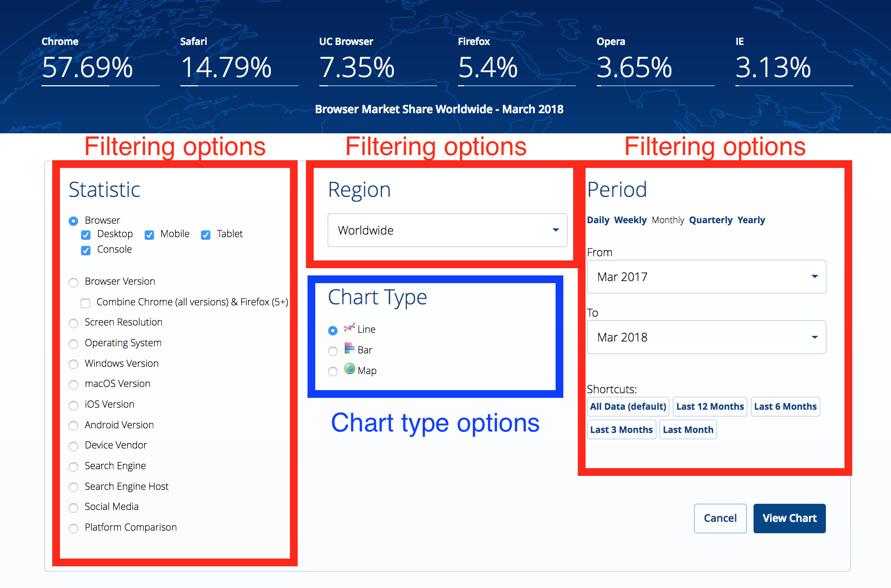
Task: Uncheck the Mobile checkbox
Action: 149,235
